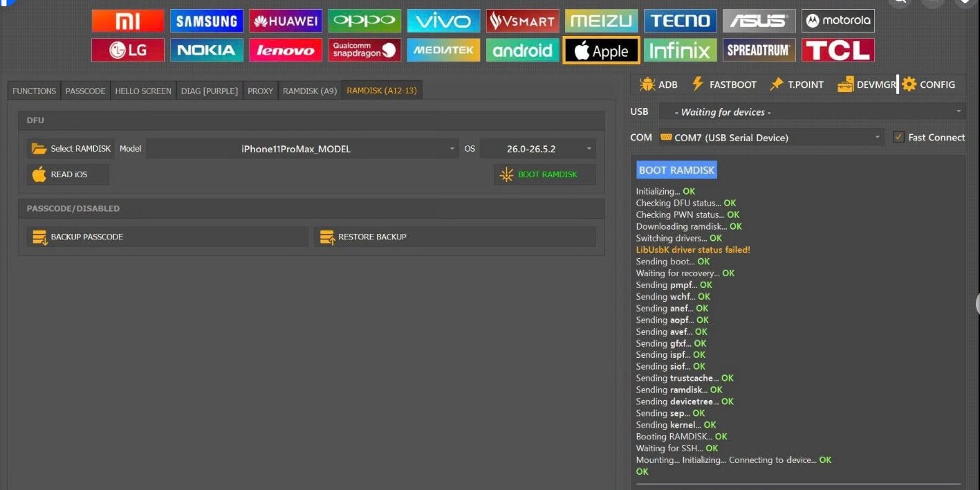Select the Motorola brand logo

838,21
